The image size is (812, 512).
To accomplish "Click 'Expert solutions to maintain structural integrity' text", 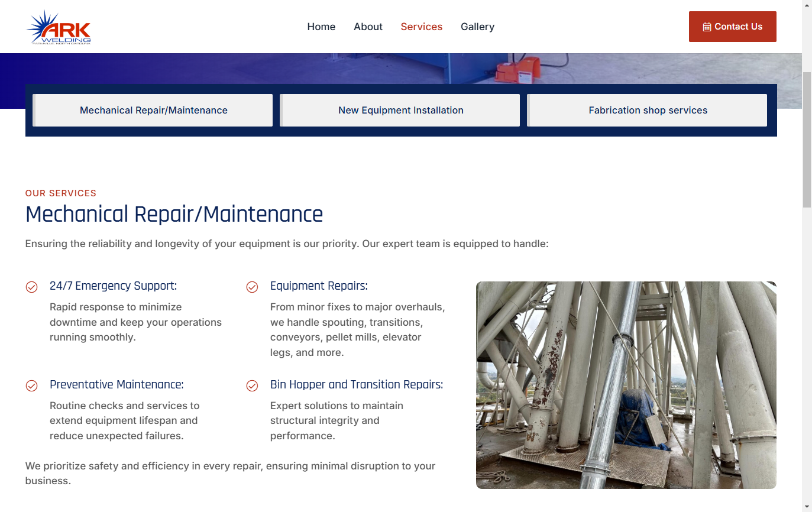I will [x=337, y=421].
